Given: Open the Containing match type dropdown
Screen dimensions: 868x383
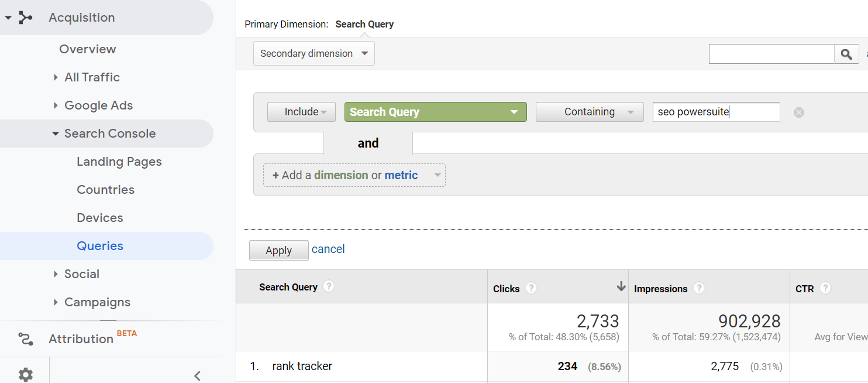Looking at the screenshot, I should coord(590,111).
